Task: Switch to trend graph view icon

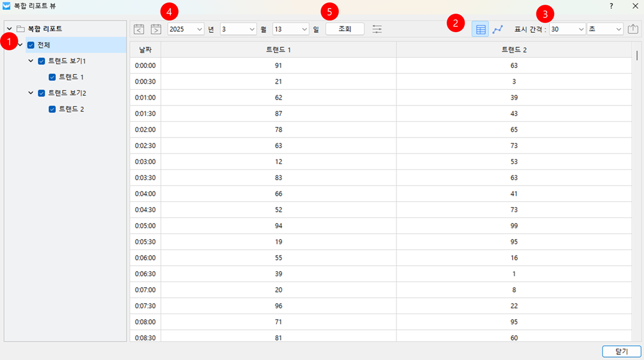Action: [498, 29]
